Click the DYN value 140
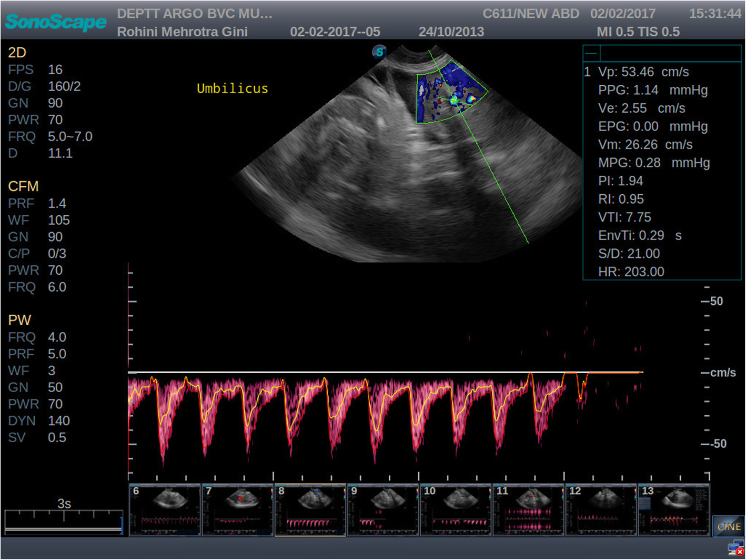The width and height of the screenshot is (746, 560). 59,421
